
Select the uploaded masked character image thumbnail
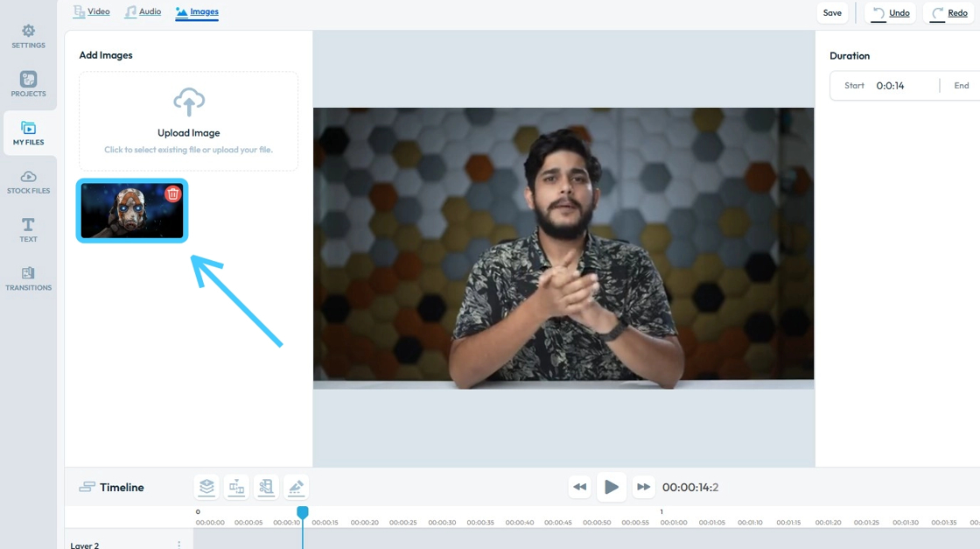[x=132, y=211]
